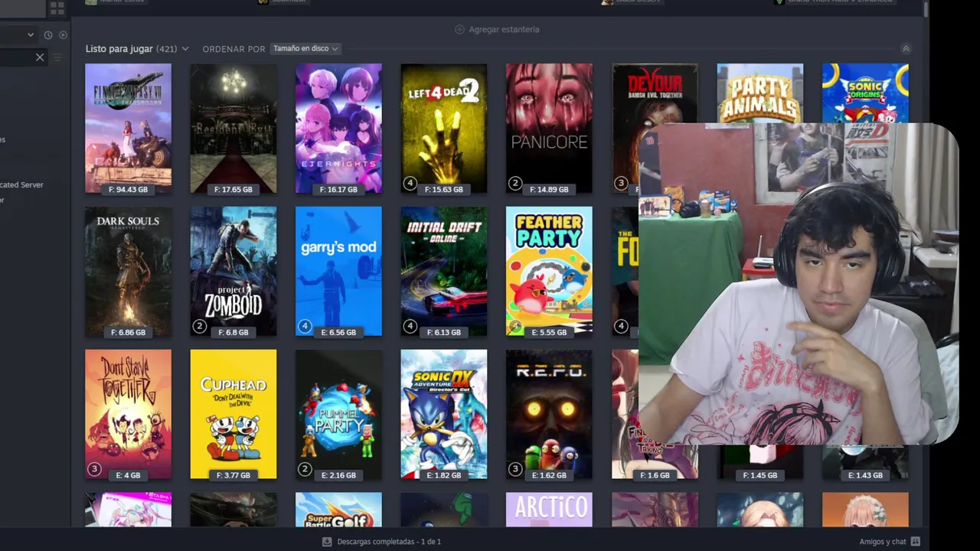Open Devour game cover
This screenshot has height=551, width=980.
point(655,93)
